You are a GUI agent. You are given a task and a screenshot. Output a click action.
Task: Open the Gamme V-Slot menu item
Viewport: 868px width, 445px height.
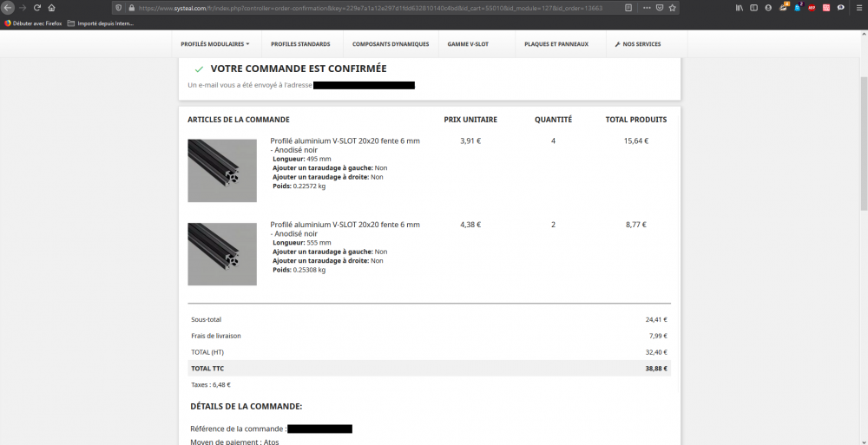pyautogui.click(x=468, y=44)
